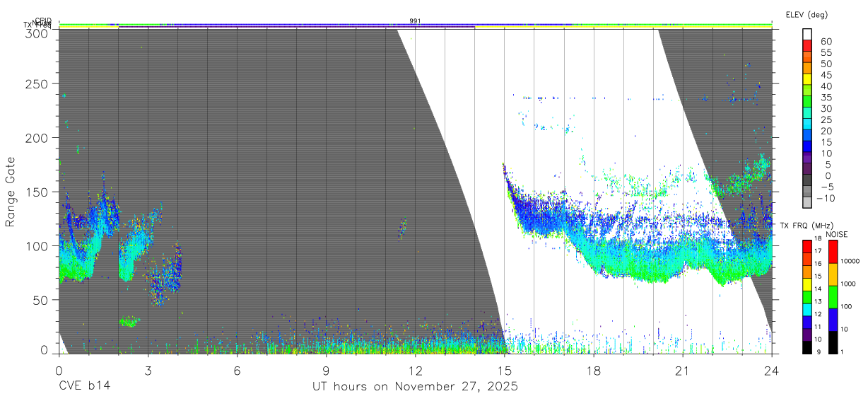Click the 'CVE b14' radar beam label
This screenshot has height=401, width=868.
[84, 387]
